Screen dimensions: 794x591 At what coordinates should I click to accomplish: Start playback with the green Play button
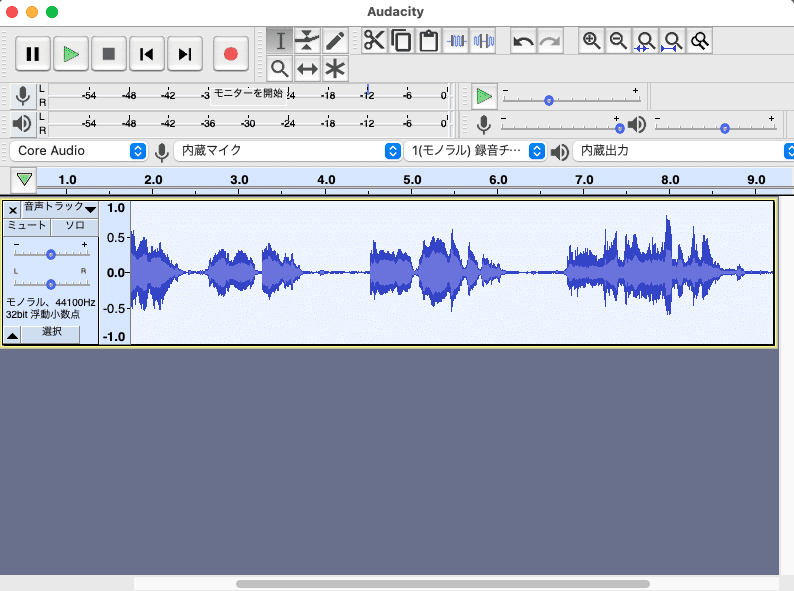[71, 54]
